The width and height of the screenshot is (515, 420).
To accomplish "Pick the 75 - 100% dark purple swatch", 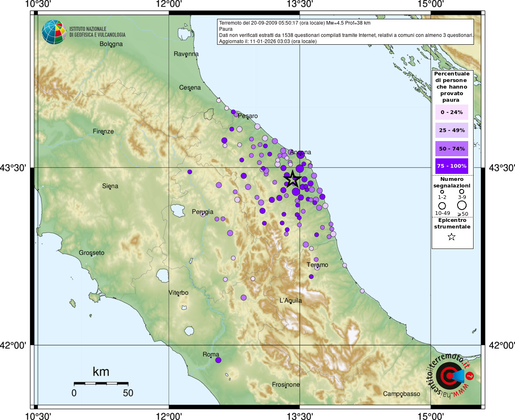I will point(451,166).
